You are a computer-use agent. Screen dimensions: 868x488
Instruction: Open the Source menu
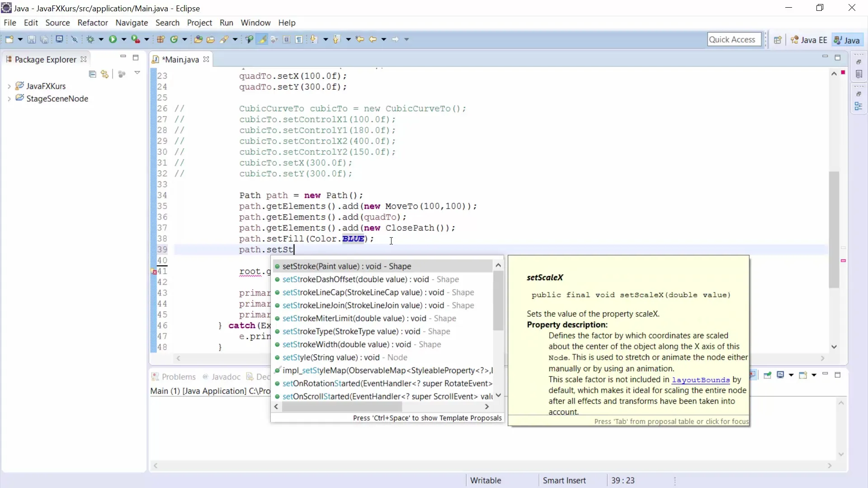coord(58,23)
